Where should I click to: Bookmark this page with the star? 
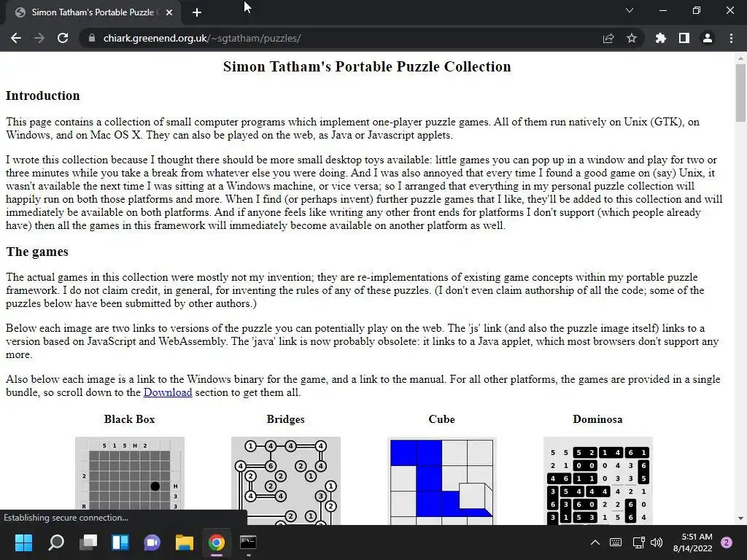[632, 38]
